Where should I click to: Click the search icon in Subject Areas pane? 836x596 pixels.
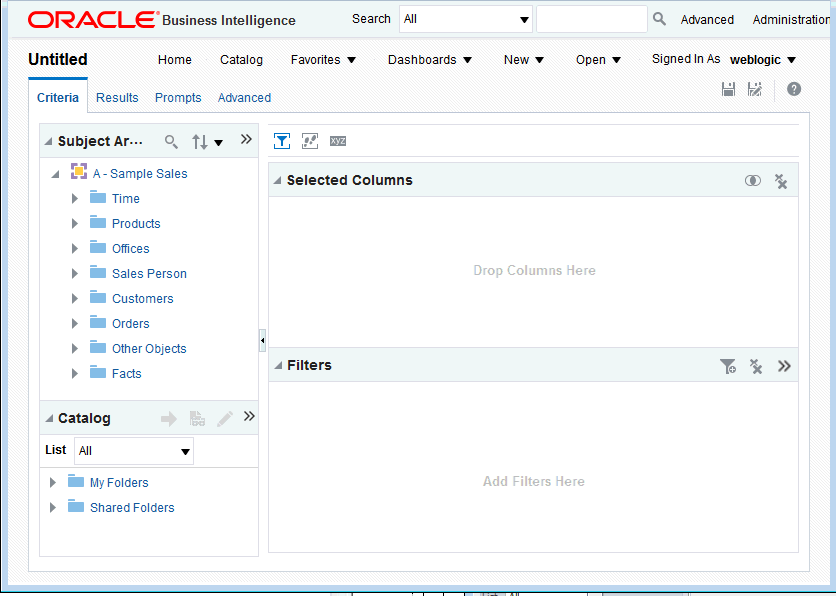(x=171, y=141)
